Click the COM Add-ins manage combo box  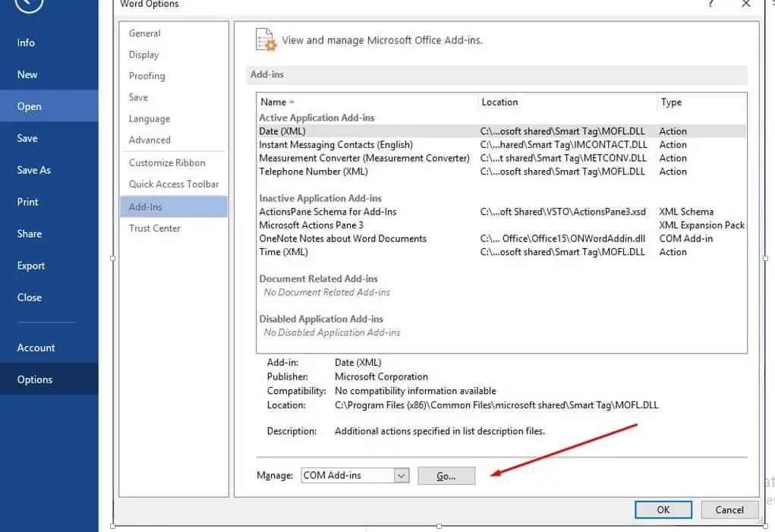click(x=355, y=476)
